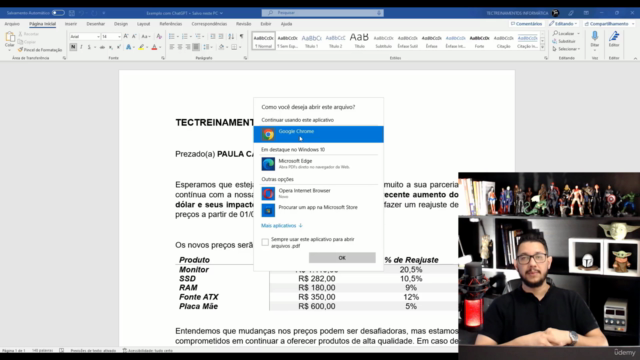
Task: Select Pincel de Formatação format painter
Action: pos(40,50)
